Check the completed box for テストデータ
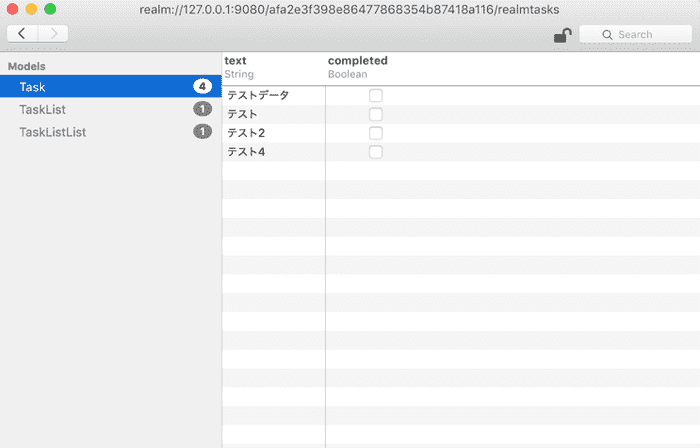The image size is (700, 448). pyautogui.click(x=376, y=96)
